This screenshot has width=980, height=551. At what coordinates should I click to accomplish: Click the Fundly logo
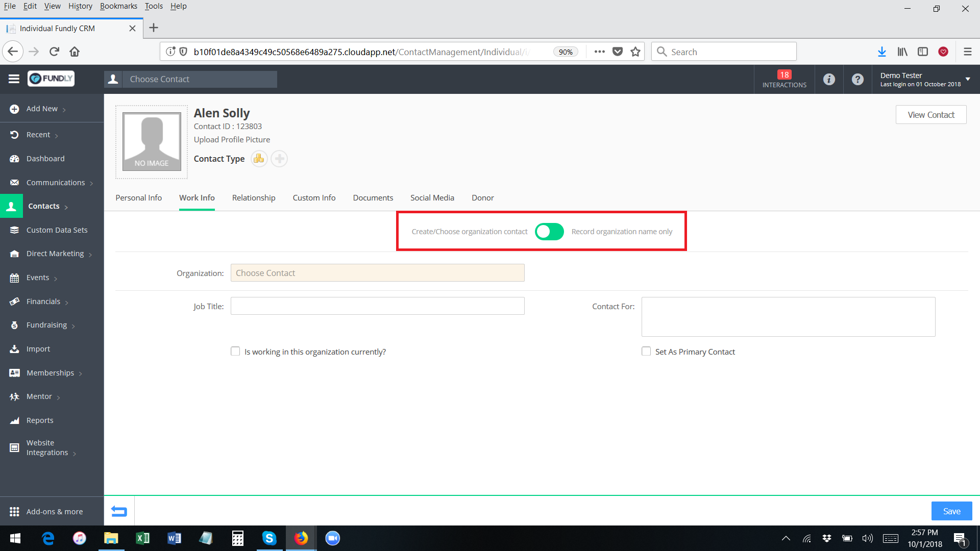[51, 79]
